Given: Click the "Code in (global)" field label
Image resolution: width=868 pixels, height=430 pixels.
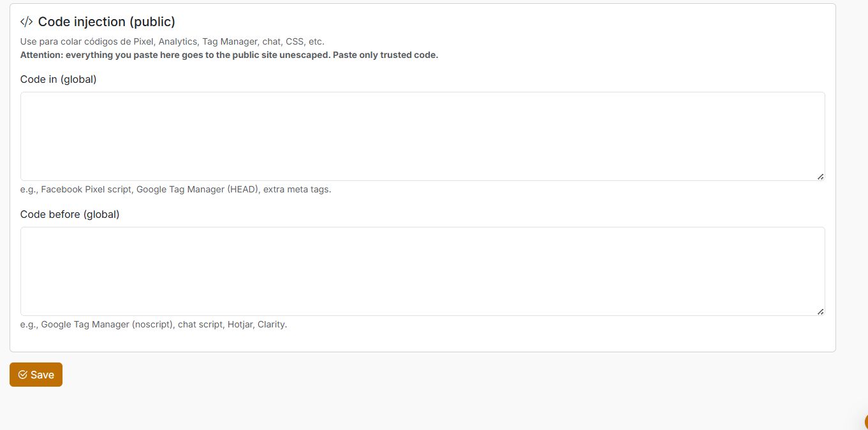Looking at the screenshot, I should pyautogui.click(x=58, y=80).
